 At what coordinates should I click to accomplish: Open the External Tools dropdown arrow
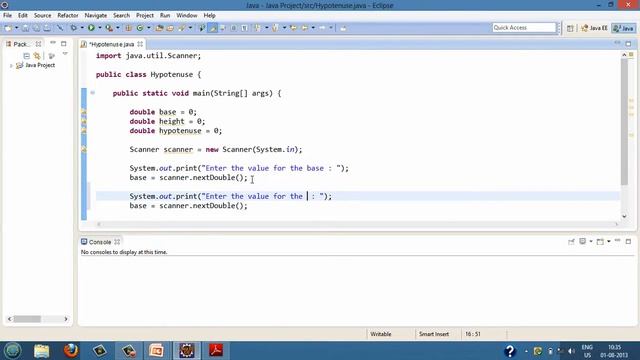[118, 28]
